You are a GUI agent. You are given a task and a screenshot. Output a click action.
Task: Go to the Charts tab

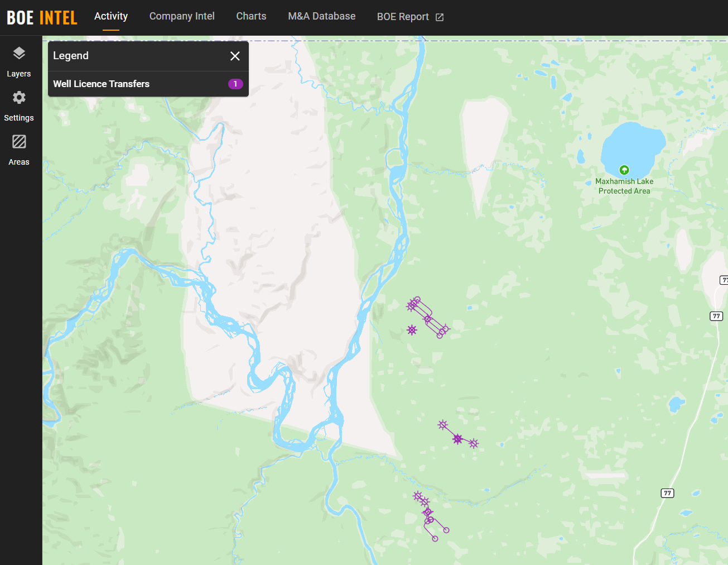pos(251,16)
